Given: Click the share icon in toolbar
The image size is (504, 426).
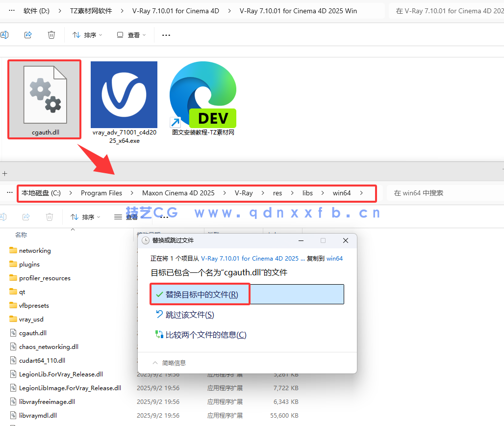Looking at the screenshot, I should (28, 35).
